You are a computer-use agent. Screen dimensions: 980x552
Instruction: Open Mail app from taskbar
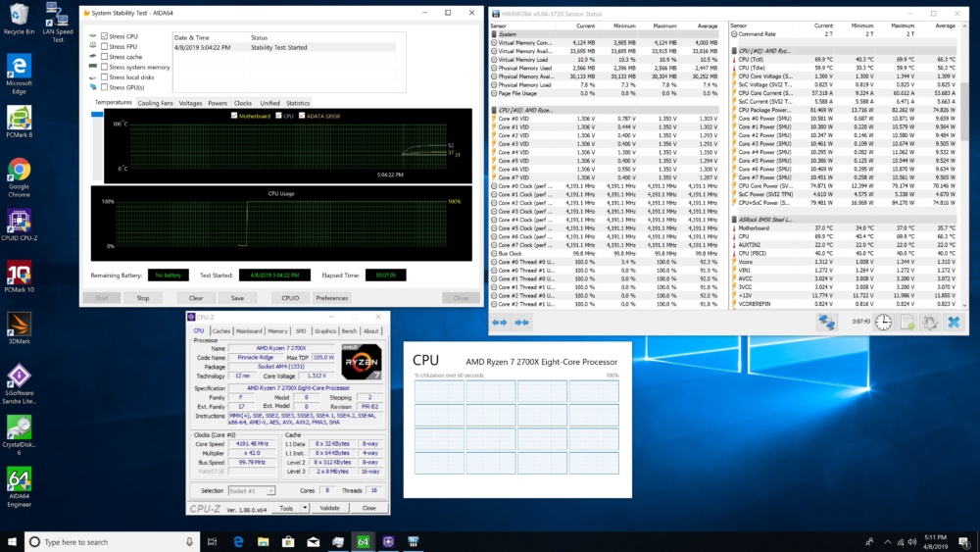[314, 542]
